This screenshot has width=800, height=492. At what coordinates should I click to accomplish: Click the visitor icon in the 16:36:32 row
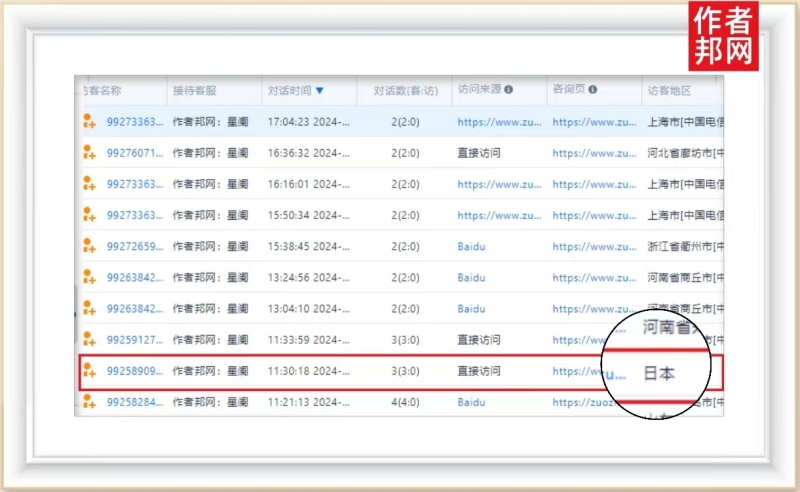click(89, 153)
